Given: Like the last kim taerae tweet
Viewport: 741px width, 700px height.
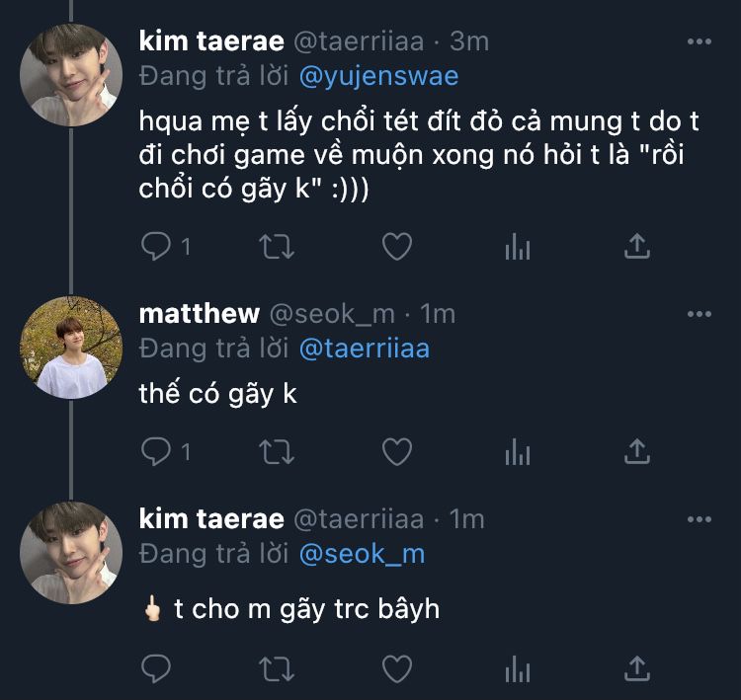Looking at the screenshot, I should pos(396,668).
